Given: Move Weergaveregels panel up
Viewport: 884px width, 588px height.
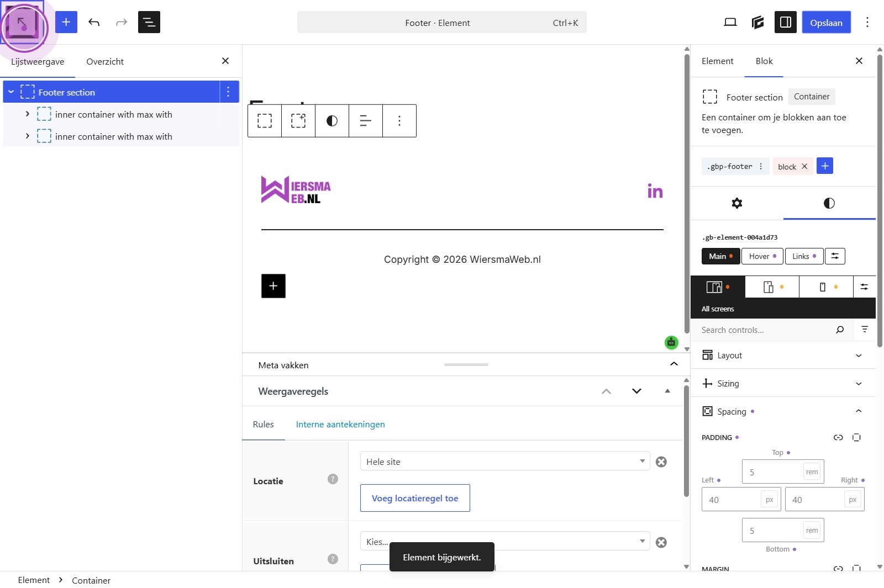Looking at the screenshot, I should point(607,391).
